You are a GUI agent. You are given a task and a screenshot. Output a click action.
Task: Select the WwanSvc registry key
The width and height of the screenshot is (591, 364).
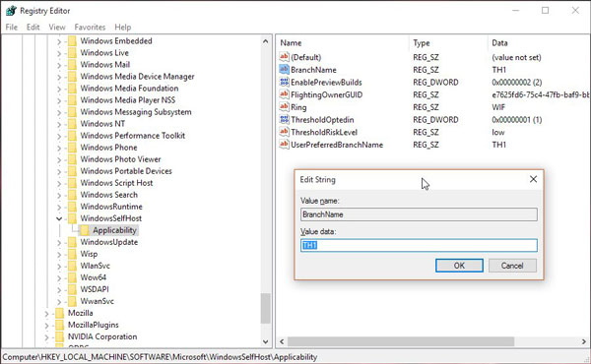[x=97, y=301]
